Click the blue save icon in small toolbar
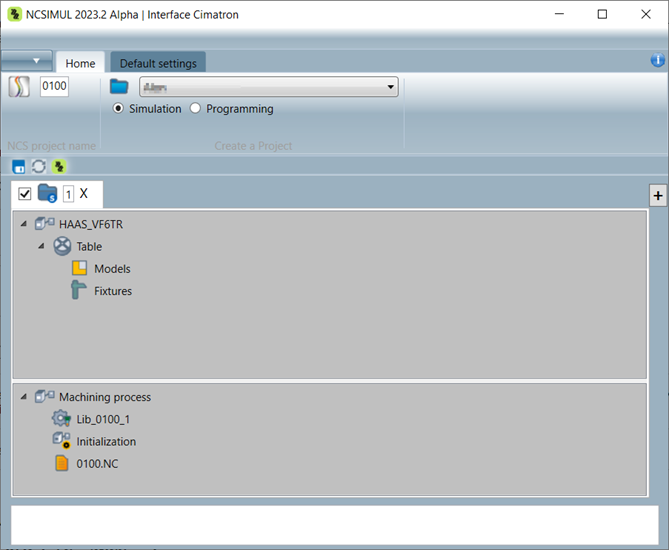 (x=19, y=166)
